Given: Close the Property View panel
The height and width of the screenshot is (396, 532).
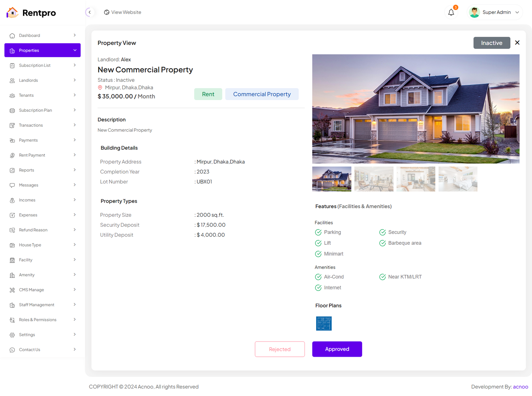Looking at the screenshot, I should [517, 43].
